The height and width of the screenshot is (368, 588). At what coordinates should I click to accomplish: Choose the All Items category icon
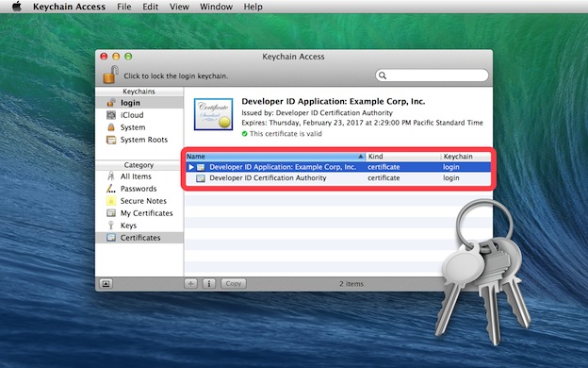click(111, 176)
